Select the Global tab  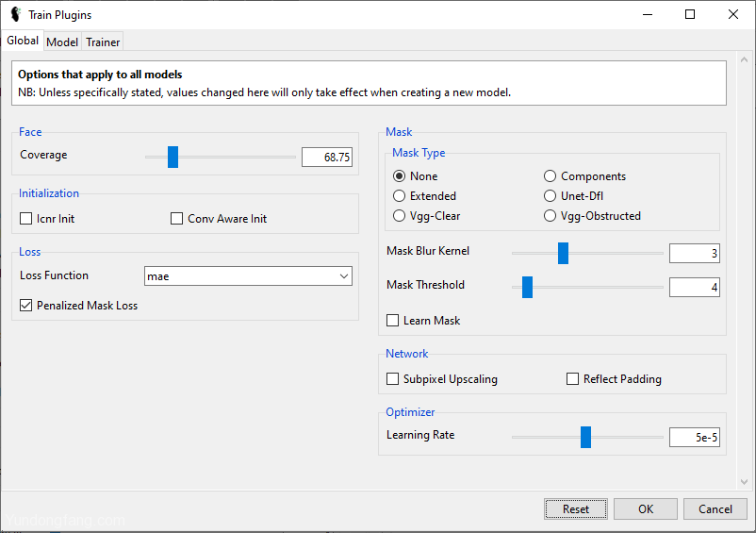(23, 41)
